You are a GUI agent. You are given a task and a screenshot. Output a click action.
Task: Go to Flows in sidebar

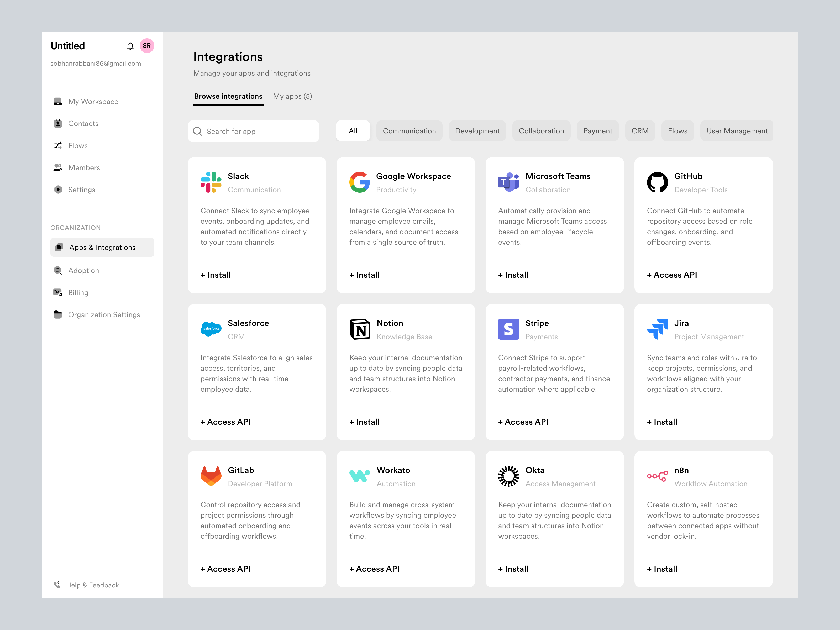78,146
